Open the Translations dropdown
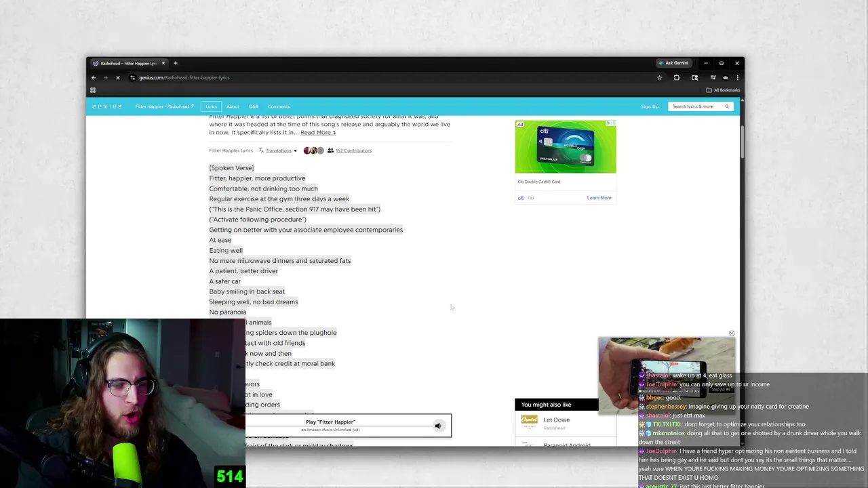 click(x=281, y=150)
